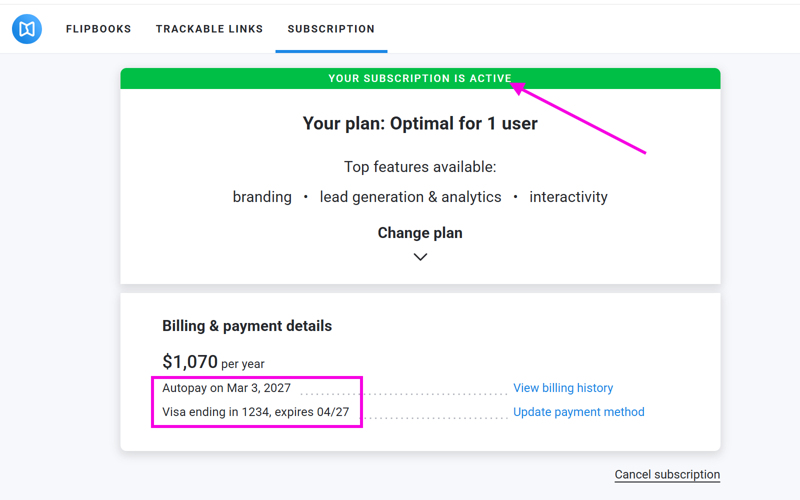The height and width of the screenshot is (500, 800).
Task: Expand plans with the down chevron
Action: coord(420,257)
